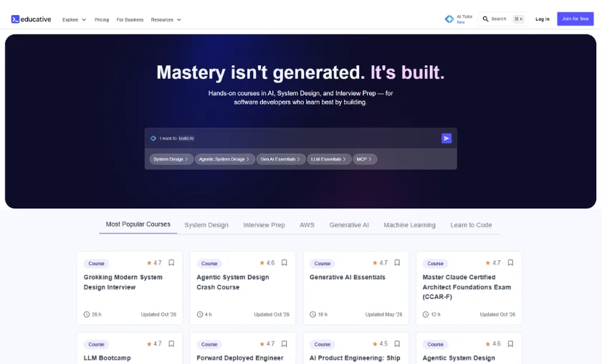
Task: Click the 4.5 rating on AI Product Engineering
Action: 380,344
